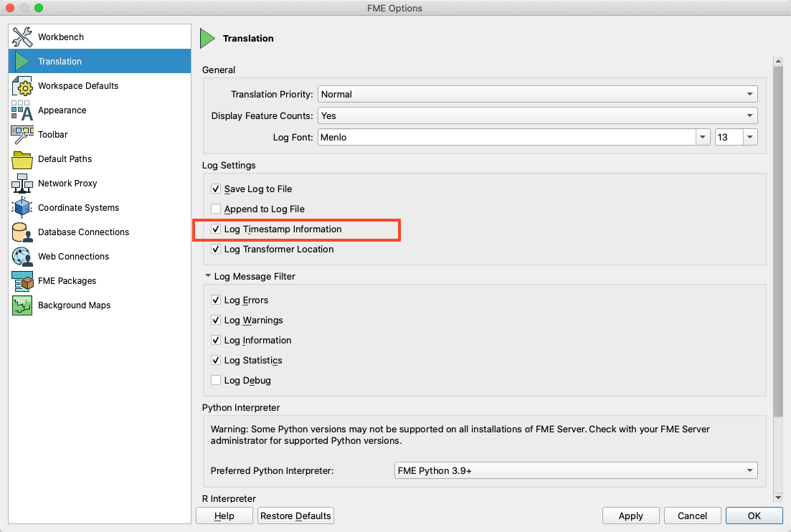This screenshot has width=791, height=532.
Task: Click the Translation green arrow sidebar icon
Action: pyautogui.click(x=22, y=61)
